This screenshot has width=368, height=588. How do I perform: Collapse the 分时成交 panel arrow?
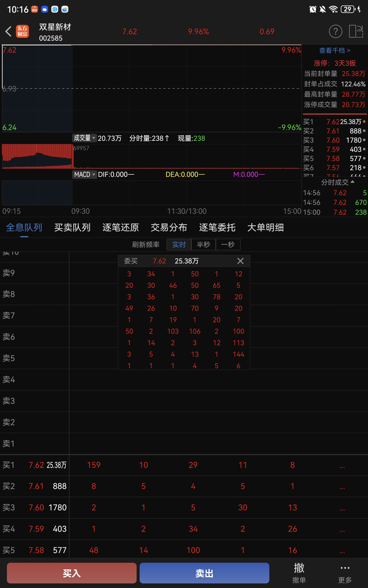click(x=352, y=182)
